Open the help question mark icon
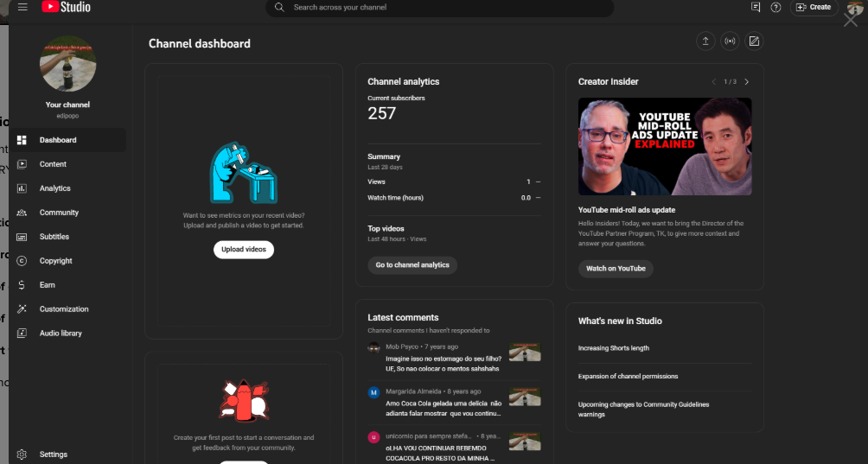Viewport: 868px width, 464px height. (x=775, y=7)
